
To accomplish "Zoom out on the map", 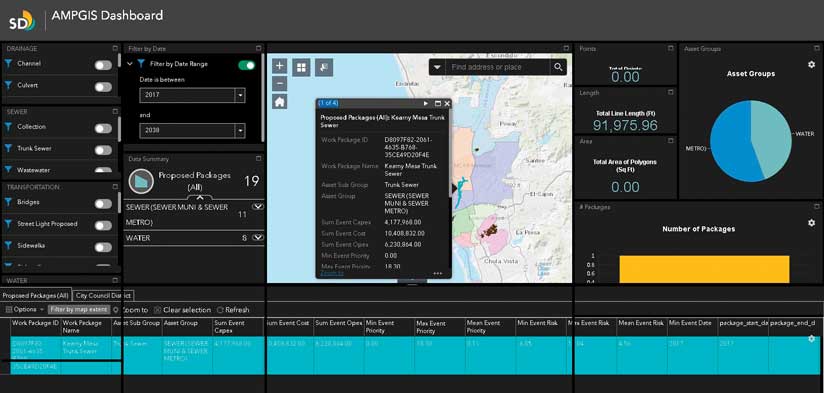I will (x=280, y=84).
